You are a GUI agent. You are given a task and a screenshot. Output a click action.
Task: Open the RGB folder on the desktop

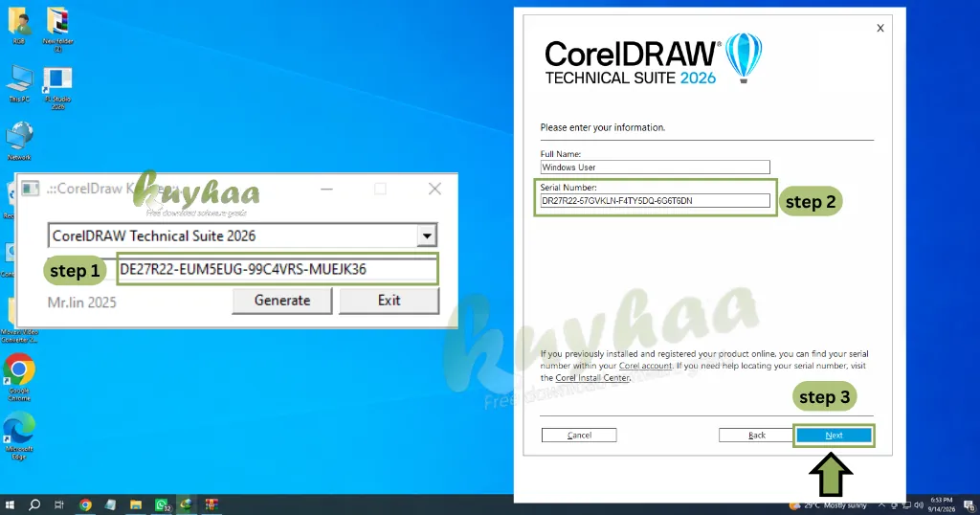tap(19, 25)
